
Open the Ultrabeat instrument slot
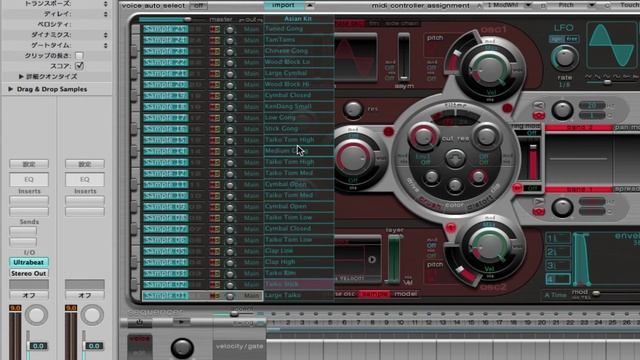click(29, 262)
